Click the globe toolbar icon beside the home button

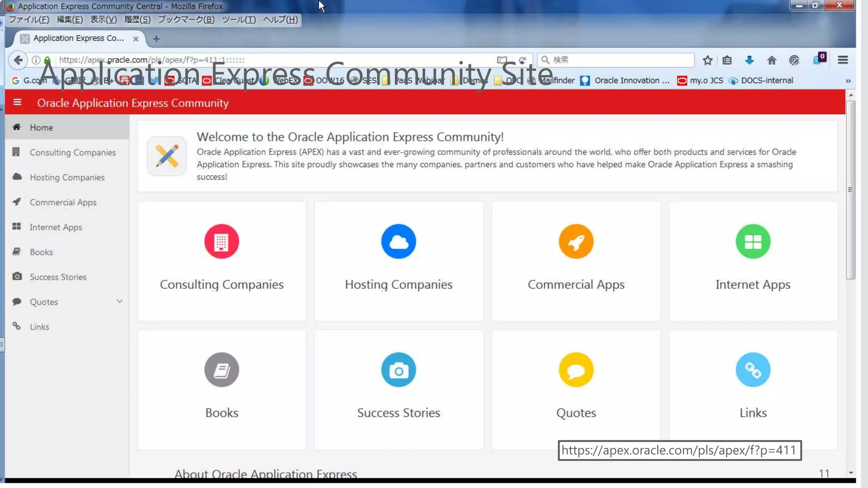[794, 60]
